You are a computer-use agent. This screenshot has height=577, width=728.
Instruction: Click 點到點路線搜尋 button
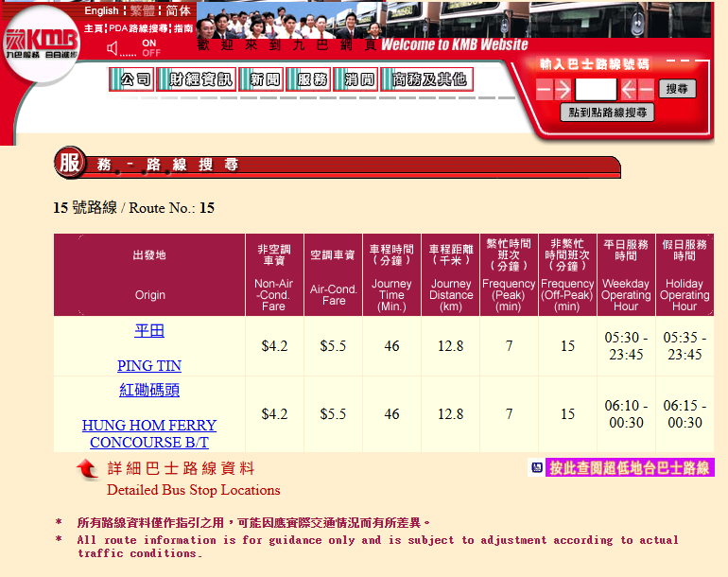point(607,113)
